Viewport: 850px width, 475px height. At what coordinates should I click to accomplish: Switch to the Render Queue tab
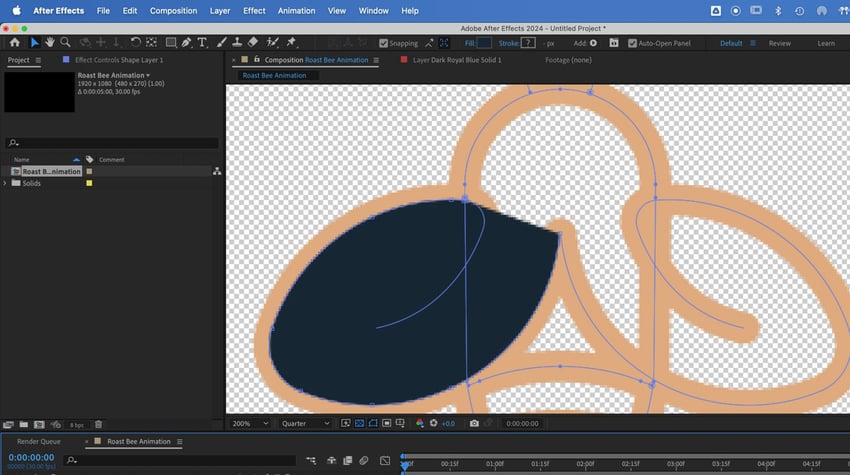pos(38,441)
